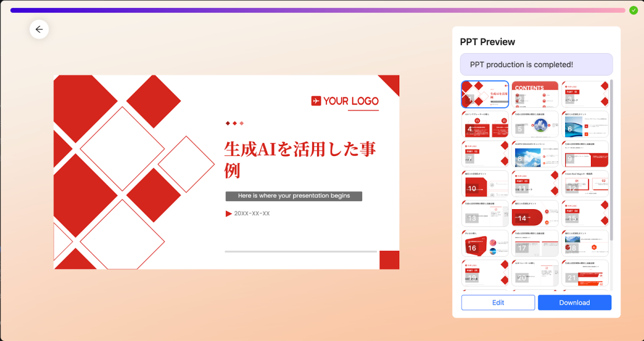
Task: Select slide 21 thumbnail
Action: (584, 274)
